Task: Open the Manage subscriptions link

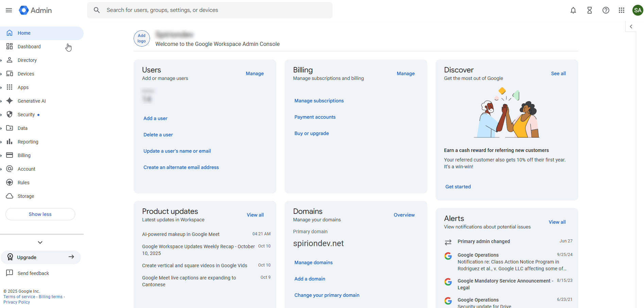Action: [x=319, y=101]
